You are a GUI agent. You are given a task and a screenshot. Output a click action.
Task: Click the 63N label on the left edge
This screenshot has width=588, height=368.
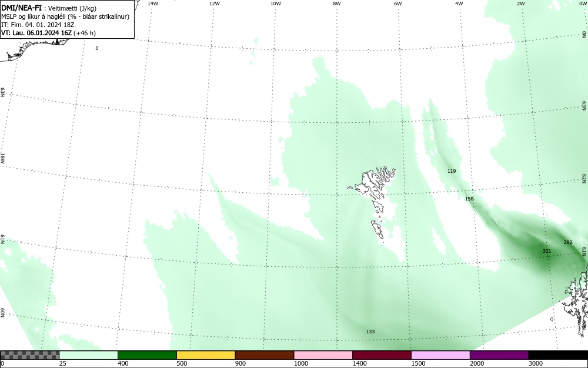[2, 92]
